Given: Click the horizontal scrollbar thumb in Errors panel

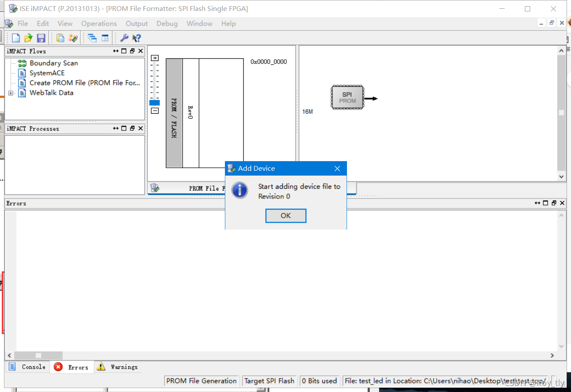Looking at the screenshot, I should click(x=38, y=356).
